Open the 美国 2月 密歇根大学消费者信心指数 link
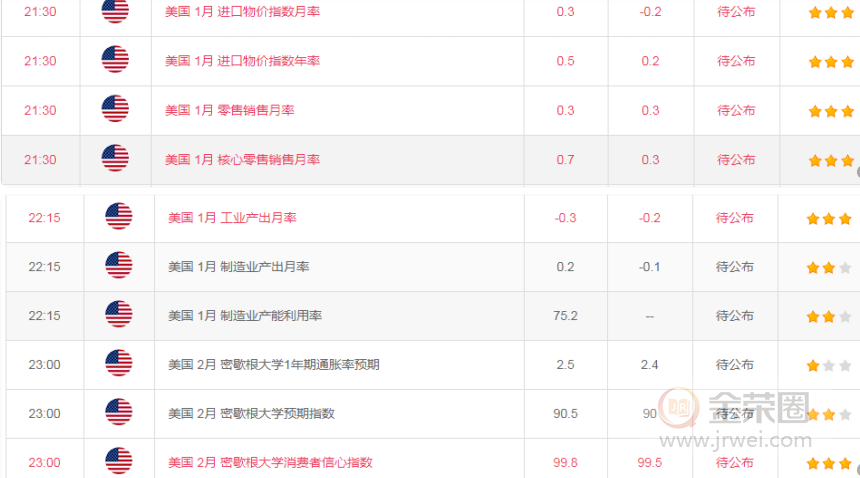The width and height of the screenshot is (860, 478). (270, 463)
